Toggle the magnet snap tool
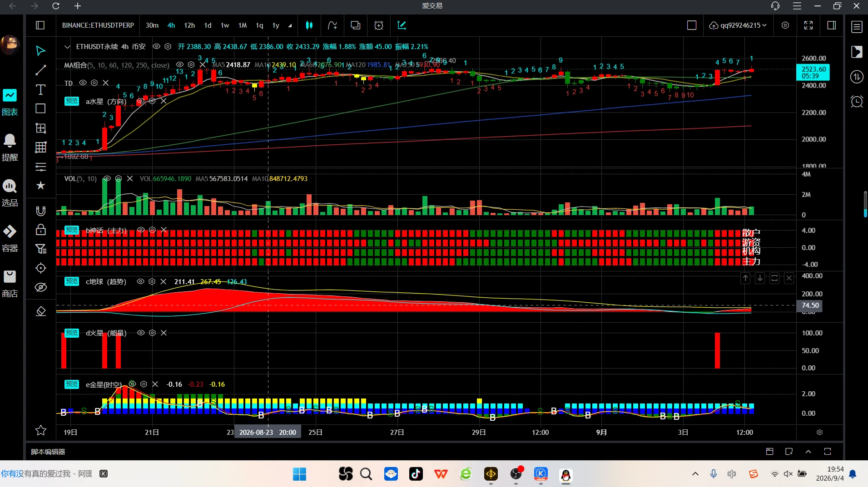868x487 pixels. pyautogui.click(x=40, y=211)
